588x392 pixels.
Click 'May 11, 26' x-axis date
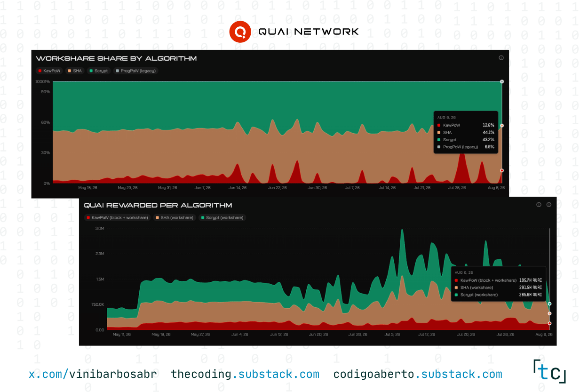click(122, 335)
